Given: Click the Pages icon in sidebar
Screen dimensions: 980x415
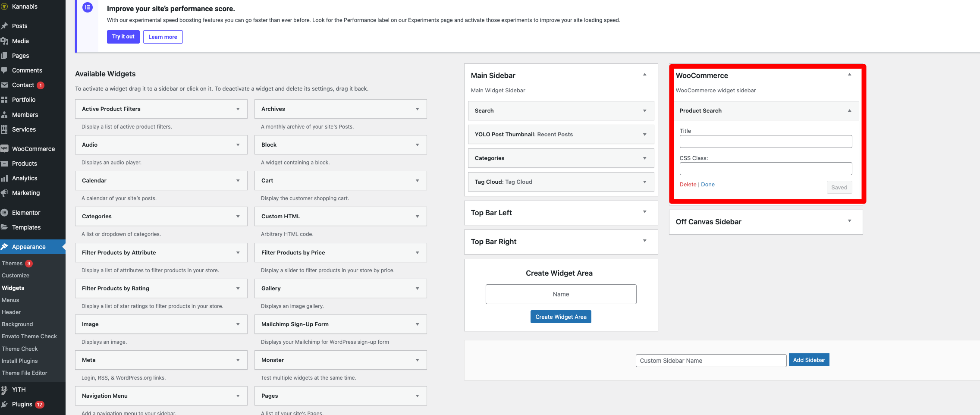Looking at the screenshot, I should tap(4, 56).
